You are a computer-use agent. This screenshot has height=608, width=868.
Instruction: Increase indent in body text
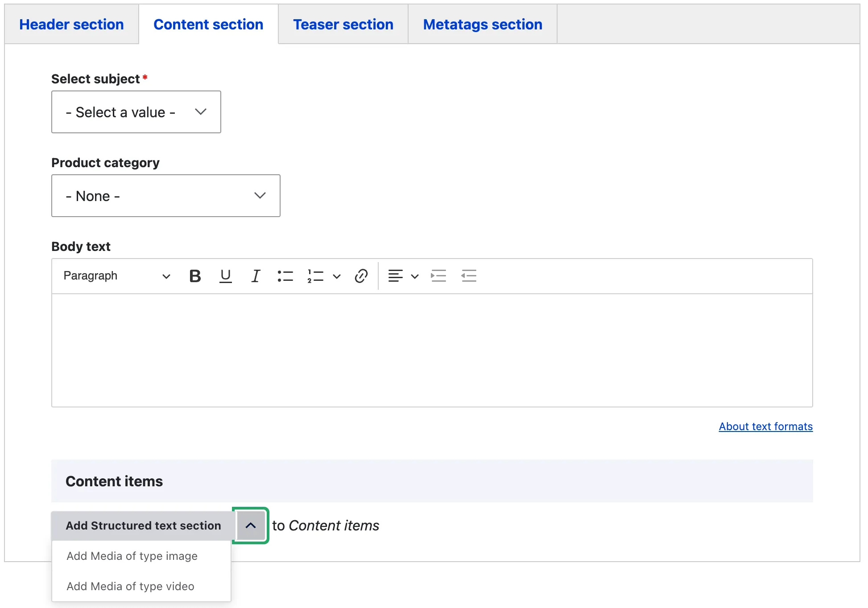[x=438, y=276]
